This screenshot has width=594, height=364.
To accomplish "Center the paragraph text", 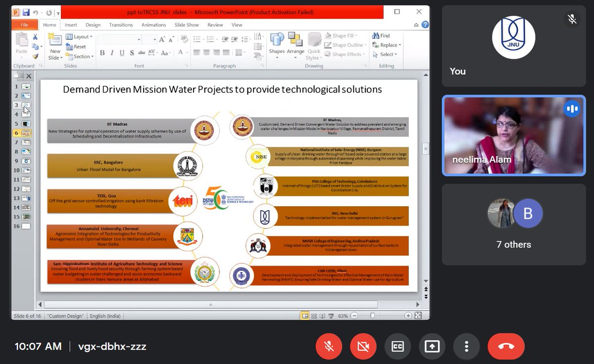I will 206,53.
